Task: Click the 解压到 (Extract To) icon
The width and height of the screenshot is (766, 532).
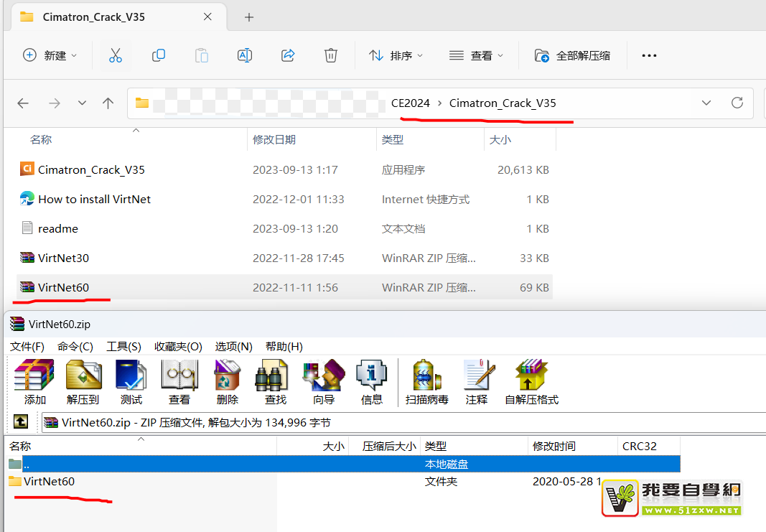Action: (83, 382)
